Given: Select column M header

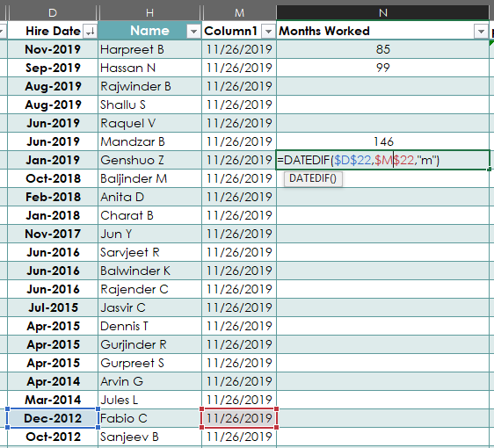Looking at the screenshot, I should 239,13.
